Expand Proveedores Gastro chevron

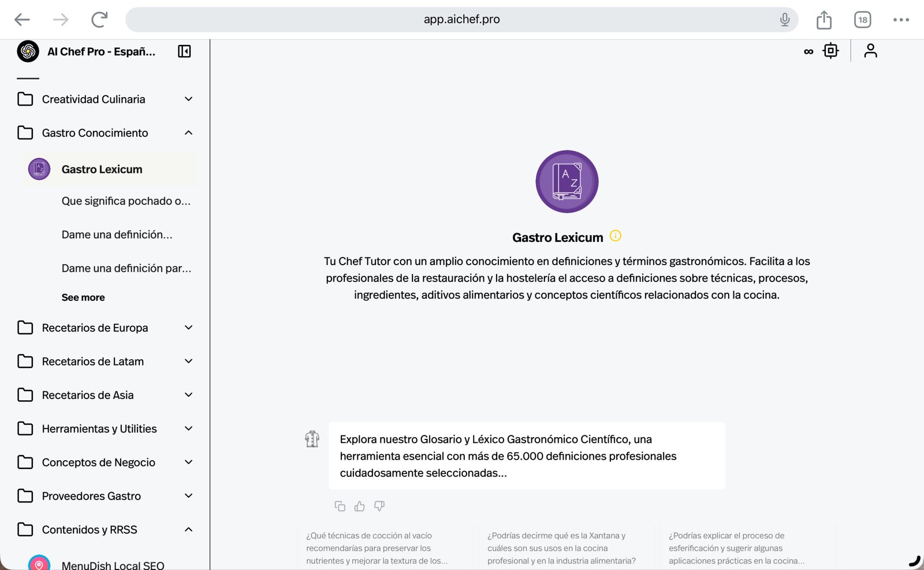pyautogui.click(x=188, y=496)
